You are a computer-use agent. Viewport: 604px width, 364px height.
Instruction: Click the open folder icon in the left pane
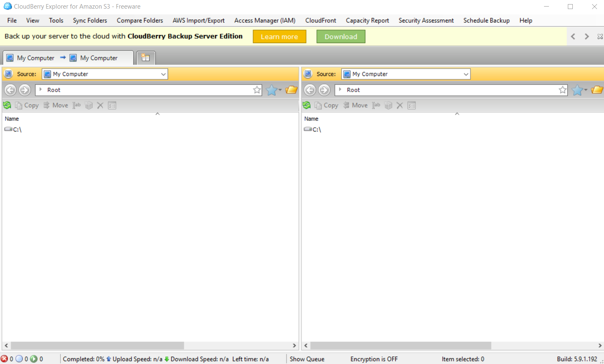tap(291, 90)
